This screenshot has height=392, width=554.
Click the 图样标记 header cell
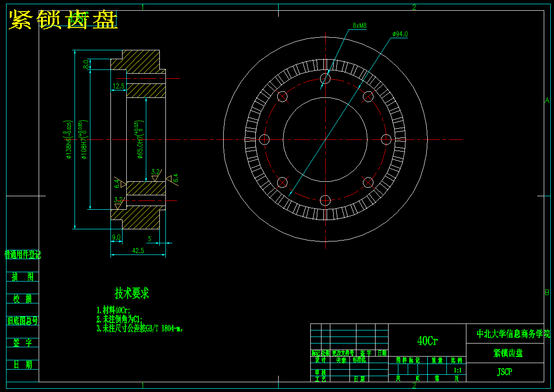click(x=408, y=360)
